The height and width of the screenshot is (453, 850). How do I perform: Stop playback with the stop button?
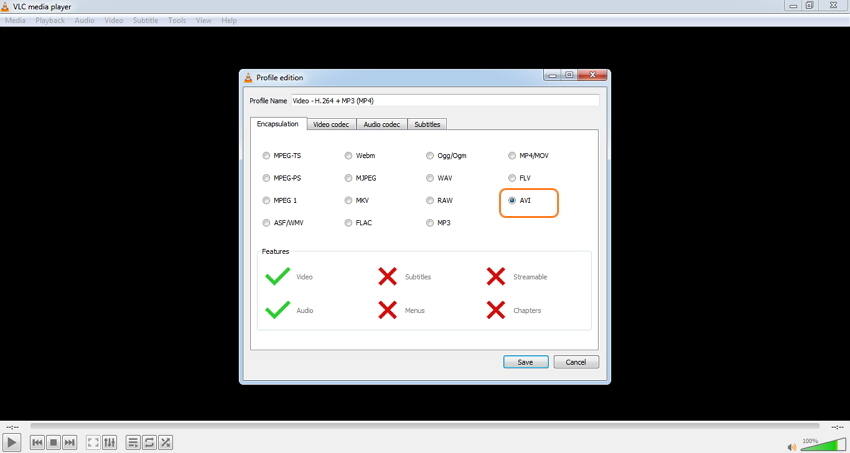[x=53, y=443]
